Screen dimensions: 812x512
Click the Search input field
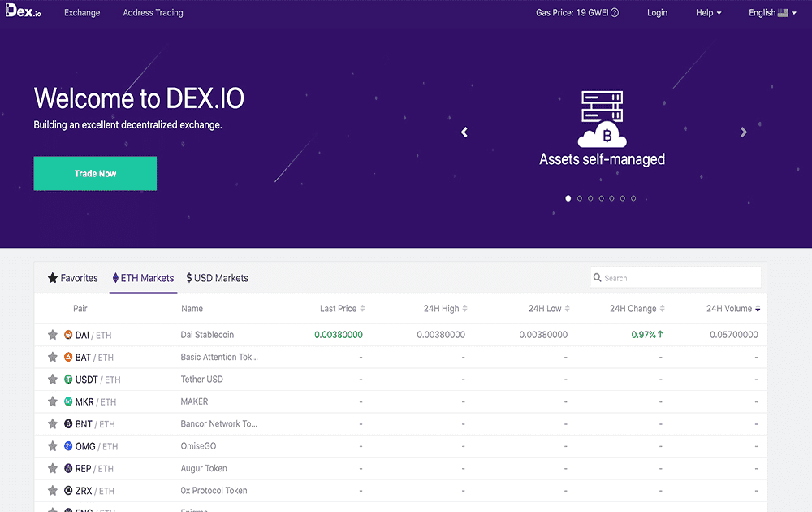click(675, 277)
